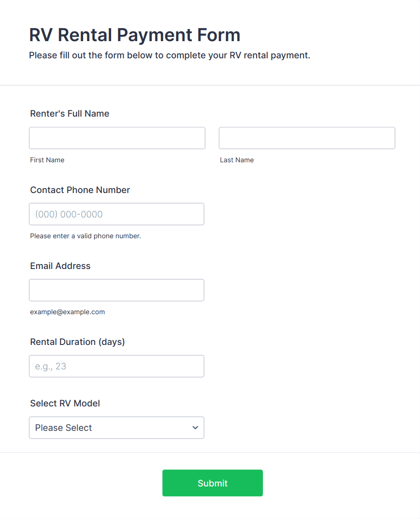Focus the First Name input field

(x=117, y=138)
